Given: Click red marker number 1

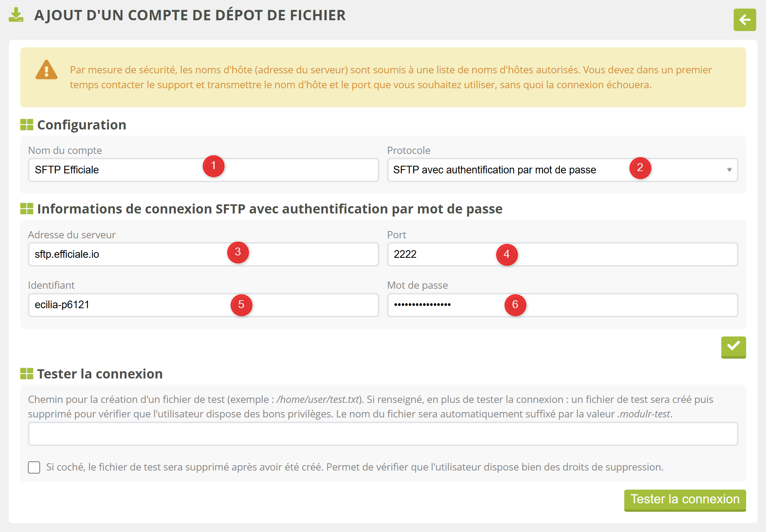Looking at the screenshot, I should 213,166.
